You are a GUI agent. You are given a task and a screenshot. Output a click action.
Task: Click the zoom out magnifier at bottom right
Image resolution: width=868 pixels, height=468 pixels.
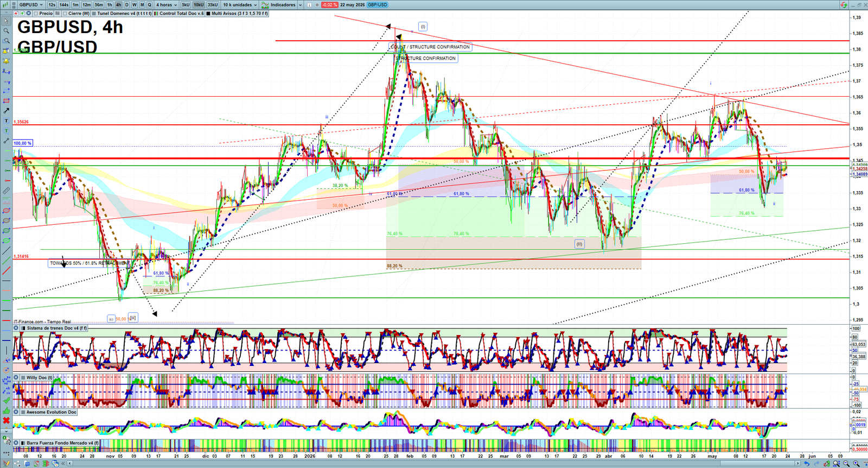(x=846, y=463)
